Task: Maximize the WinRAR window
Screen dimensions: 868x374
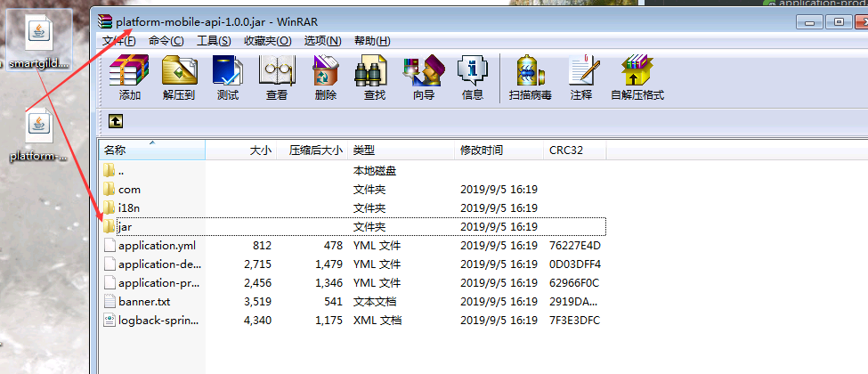Action: coord(840,22)
